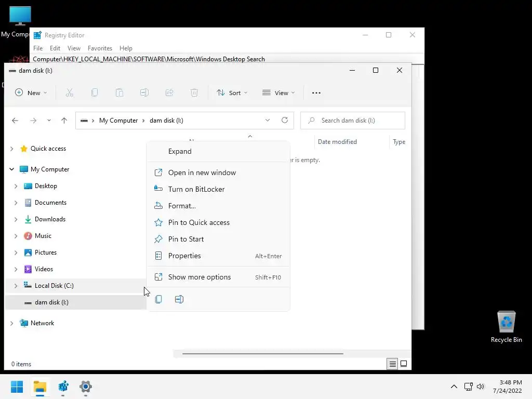Collapse My Computer tree node

(11, 169)
